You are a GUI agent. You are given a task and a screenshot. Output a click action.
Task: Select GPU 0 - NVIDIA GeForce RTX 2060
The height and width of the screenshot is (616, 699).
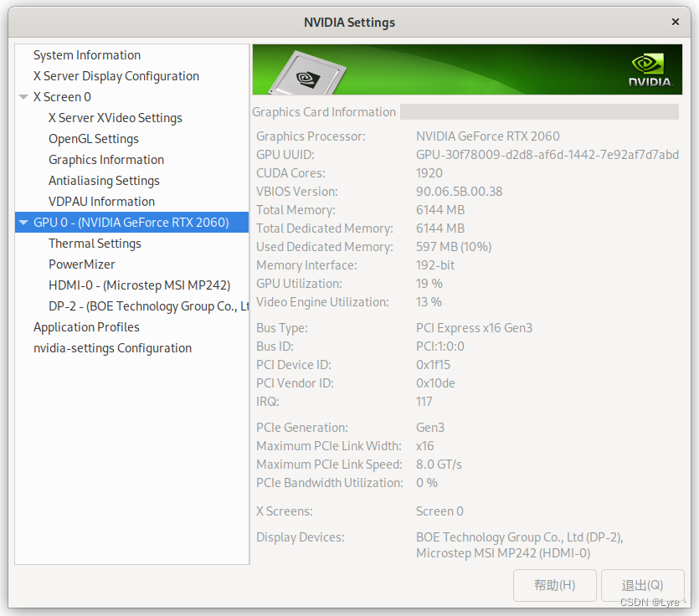131,222
